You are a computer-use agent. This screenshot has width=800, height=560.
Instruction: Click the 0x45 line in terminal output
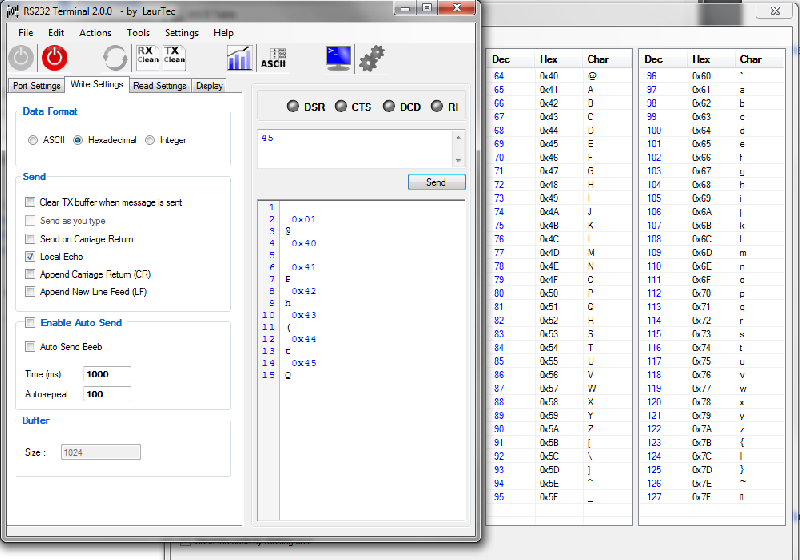click(304, 363)
